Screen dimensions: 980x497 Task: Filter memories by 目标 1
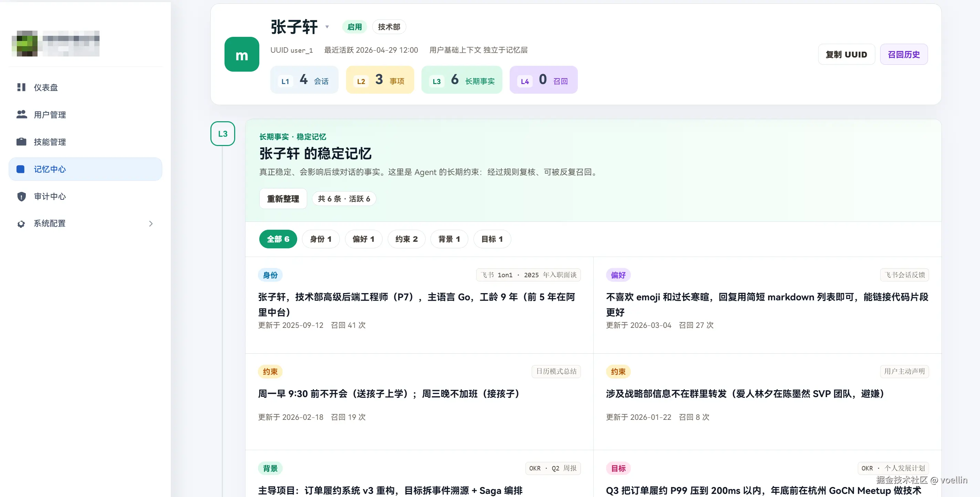pos(492,239)
